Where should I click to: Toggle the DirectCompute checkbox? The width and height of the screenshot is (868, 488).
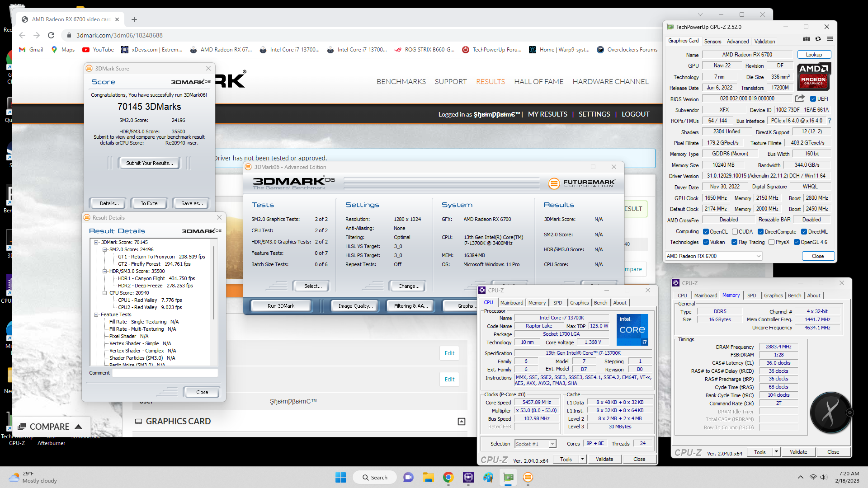tap(760, 232)
